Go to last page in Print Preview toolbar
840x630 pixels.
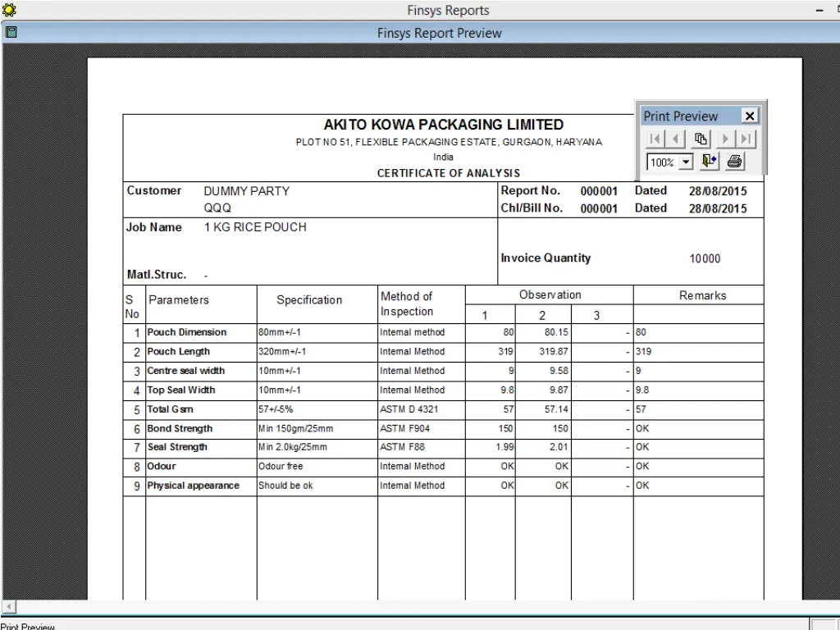(x=746, y=139)
